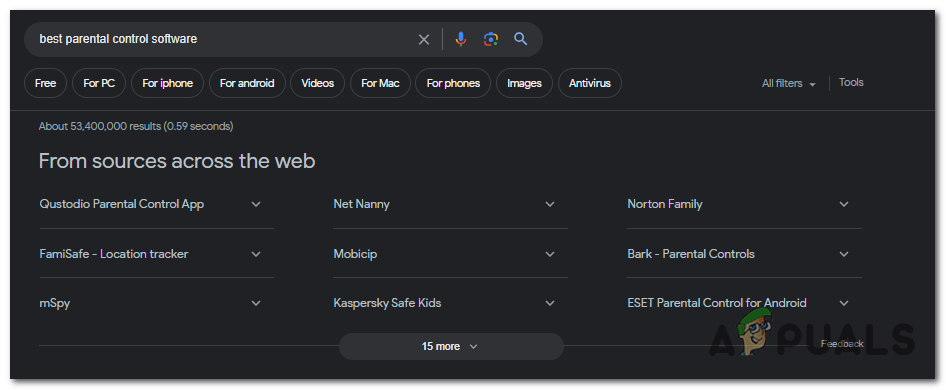Open Google Lens image search icon
Screen dimensions: 946x390
491,40
